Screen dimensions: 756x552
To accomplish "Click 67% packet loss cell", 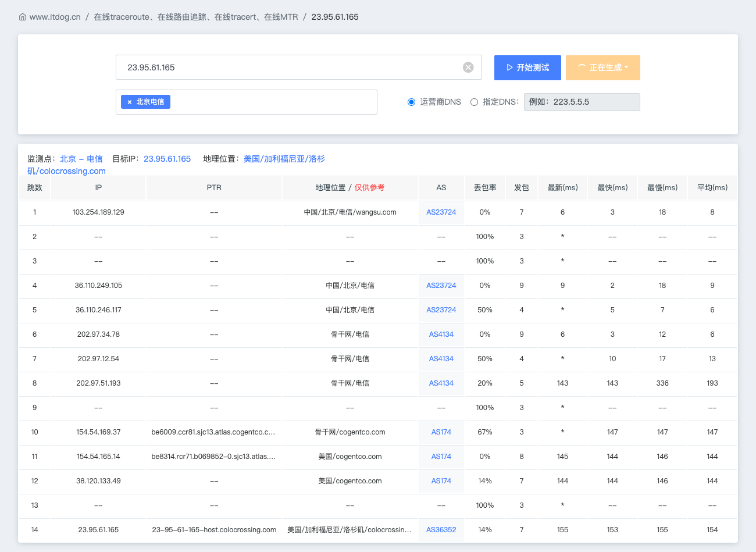I will click(x=485, y=432).
